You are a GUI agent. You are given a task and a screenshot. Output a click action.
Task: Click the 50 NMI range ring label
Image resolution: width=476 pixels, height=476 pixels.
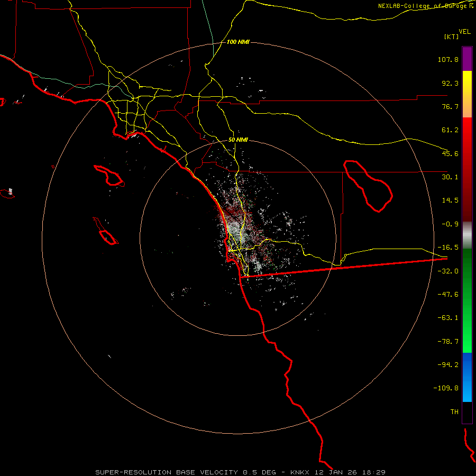(238, 140)
